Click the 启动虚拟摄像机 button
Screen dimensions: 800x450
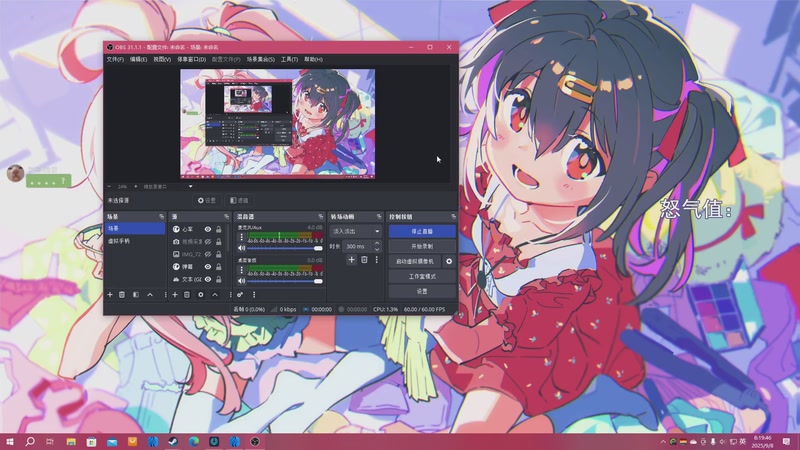(415, 261)
